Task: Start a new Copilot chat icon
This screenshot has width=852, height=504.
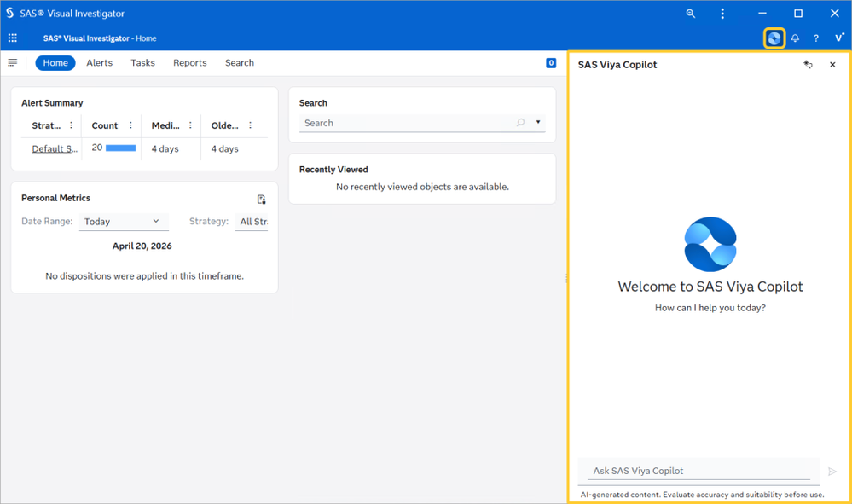Action: (x=808, y=65)
